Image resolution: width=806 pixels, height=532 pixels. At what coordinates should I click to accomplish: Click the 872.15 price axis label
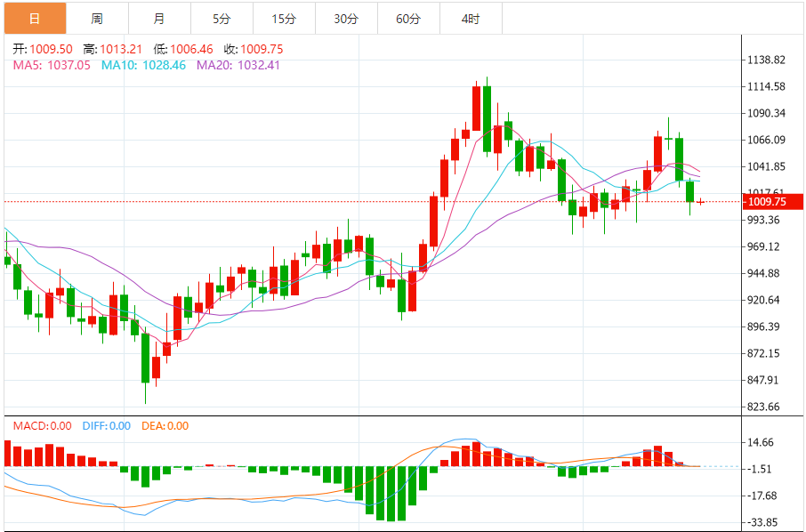click(x=763, y=354)
